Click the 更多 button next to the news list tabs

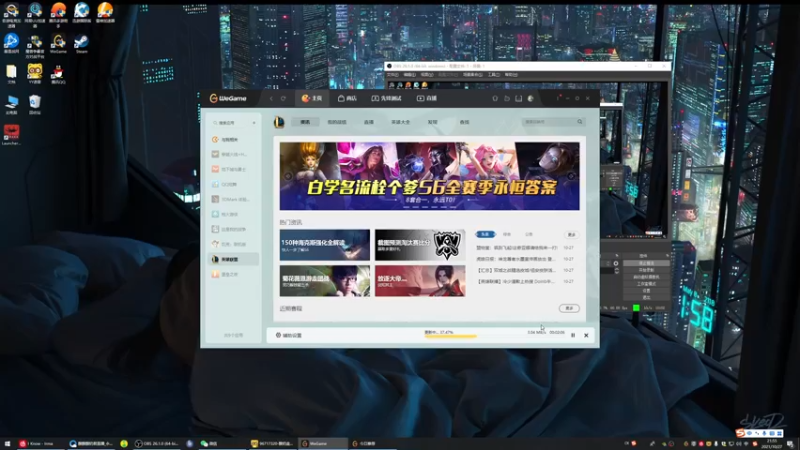point(571,234)
